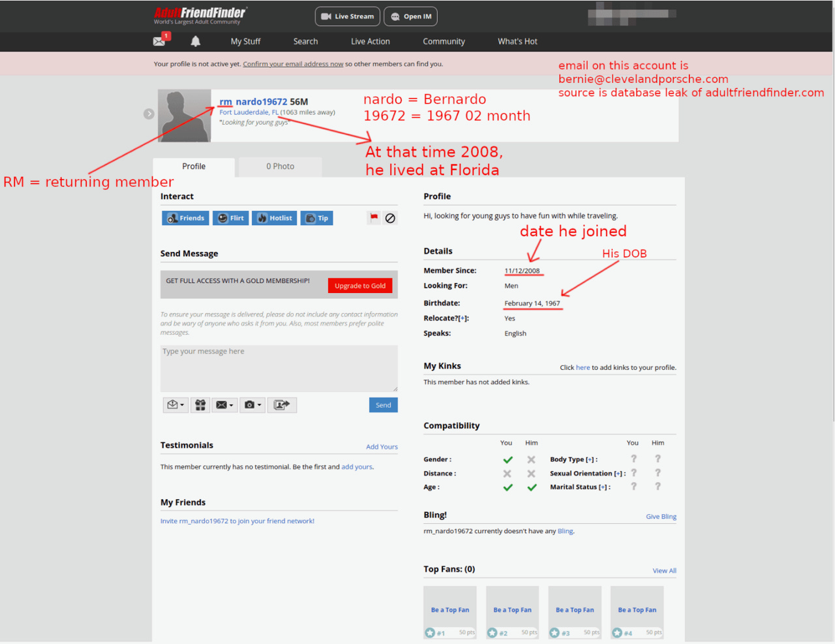Screen dimensions: 835x644
Task: Click Give Bling link
Action: point(661,517)
